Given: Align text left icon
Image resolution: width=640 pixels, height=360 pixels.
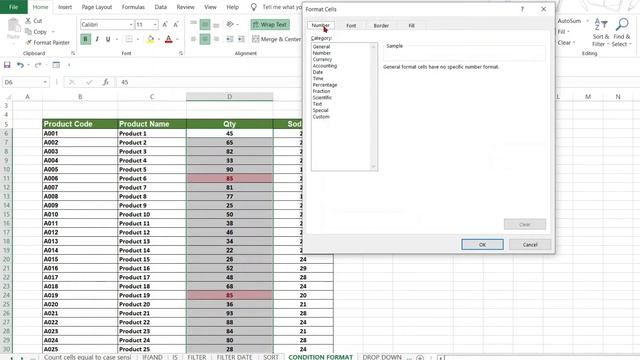Looking at the screenshot, I should (x=193, y=39).
